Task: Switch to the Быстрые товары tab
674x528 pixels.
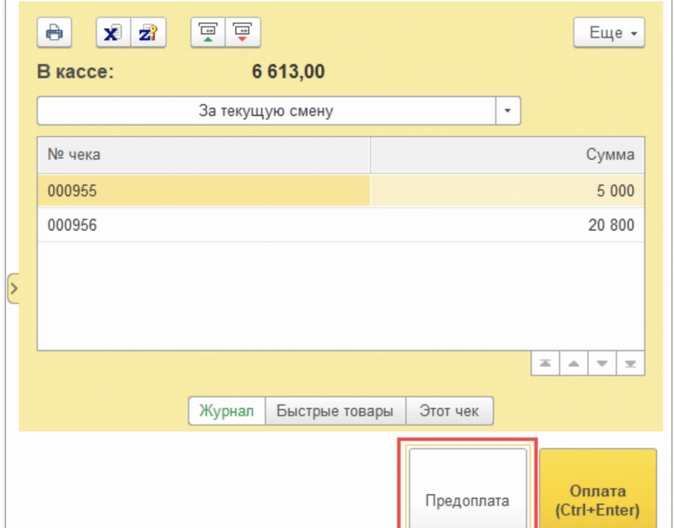Action: (335, 411)
